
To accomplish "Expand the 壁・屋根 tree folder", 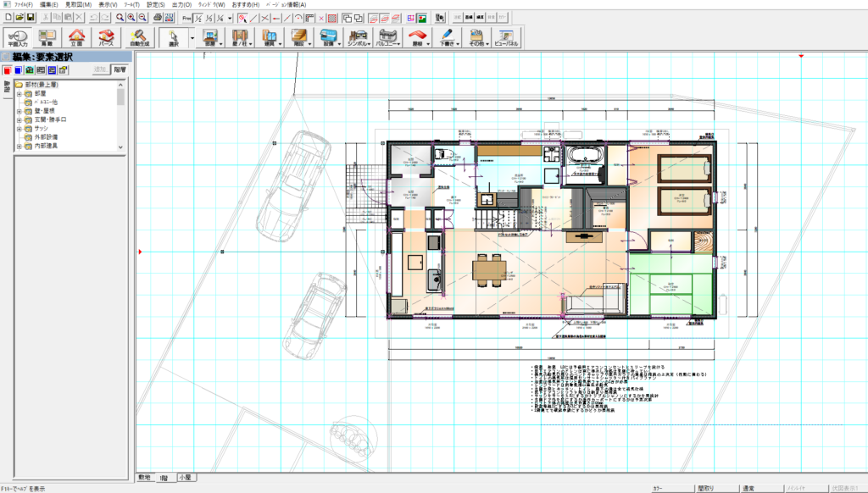I will click(19, 111).
